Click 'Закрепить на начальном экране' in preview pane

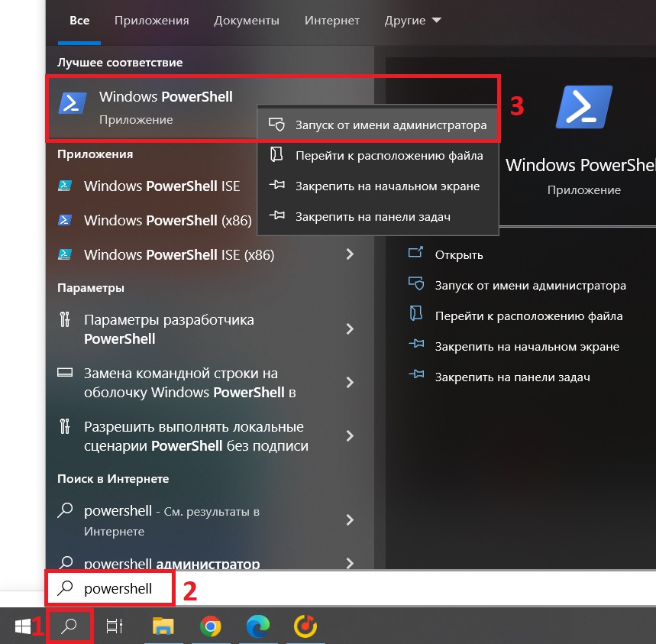click(x=527, y=347)
